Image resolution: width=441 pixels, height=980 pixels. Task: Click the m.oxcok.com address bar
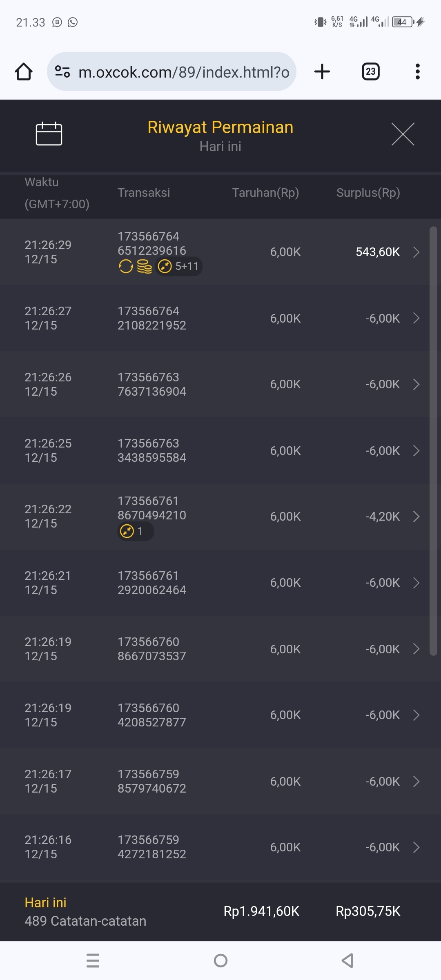tap(184, 72)
